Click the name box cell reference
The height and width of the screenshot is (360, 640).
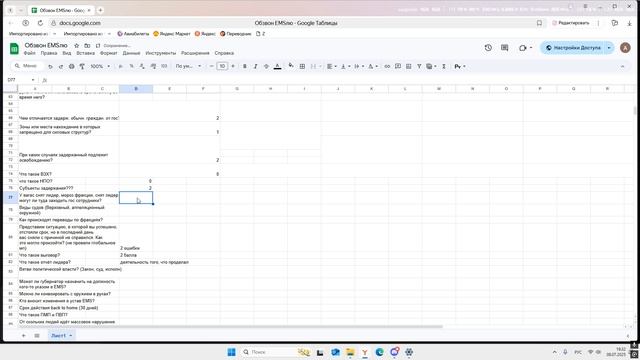tap(20, 80)
